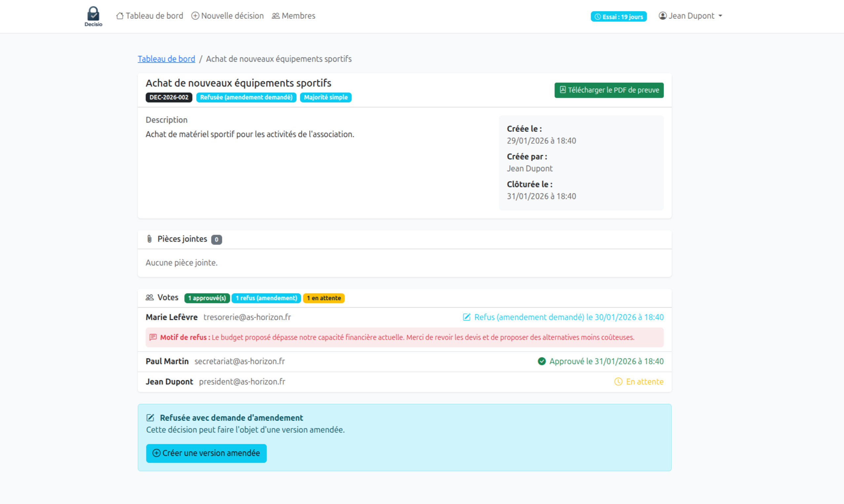Click the green approved checkmark for Paul Martin

point(542,361)
